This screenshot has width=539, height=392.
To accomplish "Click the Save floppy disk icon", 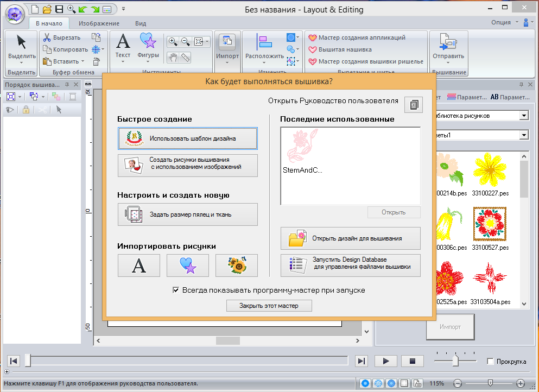I will click(x=59, y=9).
